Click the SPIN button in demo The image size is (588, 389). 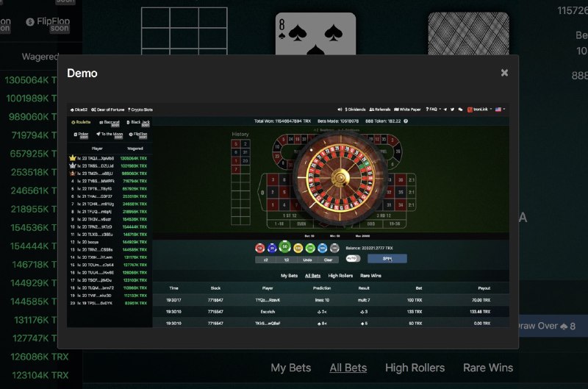387,258
